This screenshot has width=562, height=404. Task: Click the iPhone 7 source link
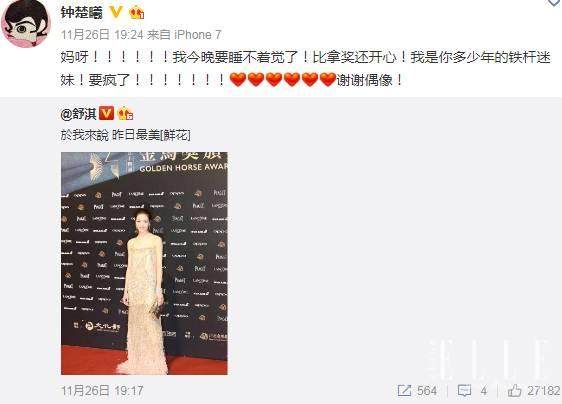pos(197,35)
